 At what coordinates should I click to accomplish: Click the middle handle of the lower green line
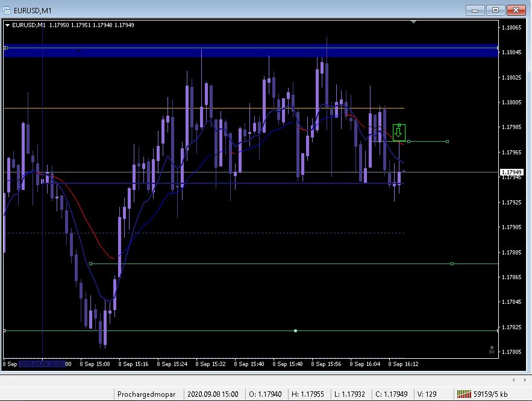point(295,330)
